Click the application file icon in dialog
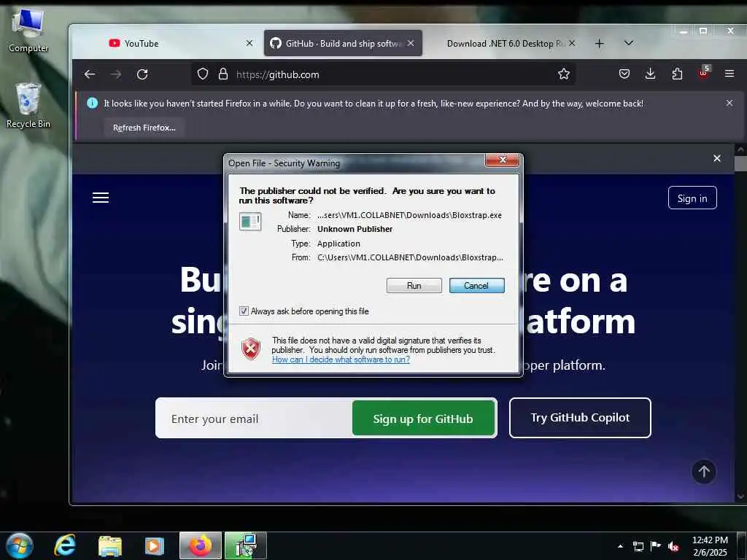747x560 pixels. click(250, 222)
